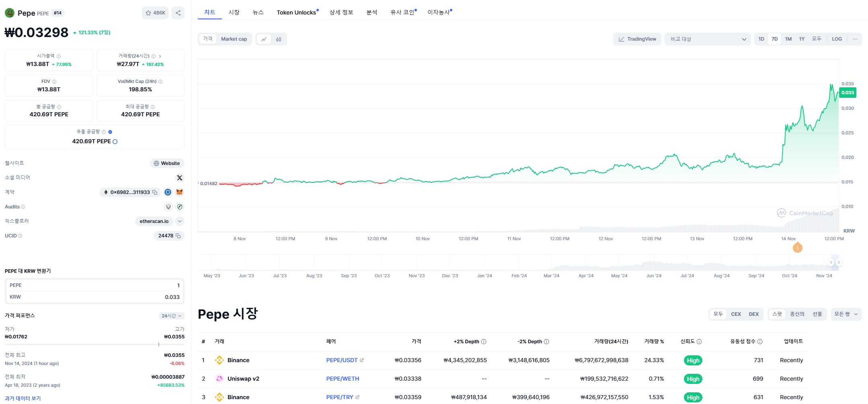Open the 이자농사 tab
Image resolution: width=868 pixels, height=404 pixels.
[x=439, y=12]
